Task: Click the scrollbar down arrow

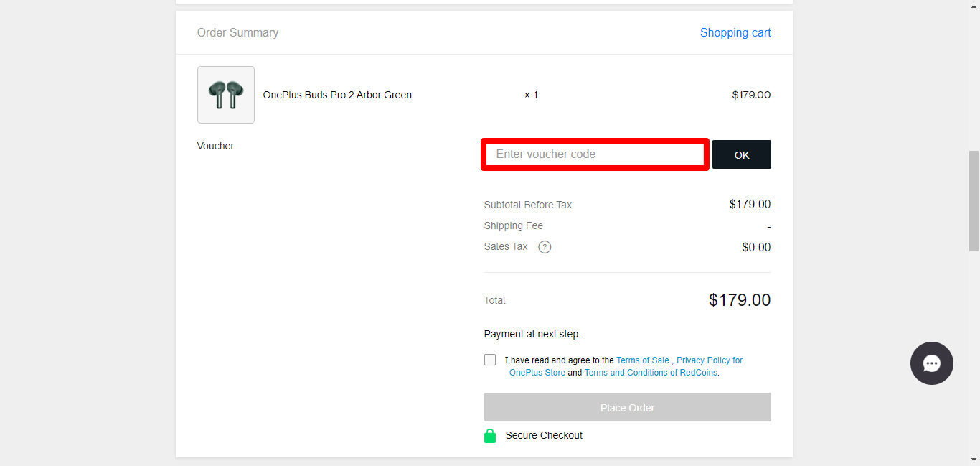Action: [974, 460]
